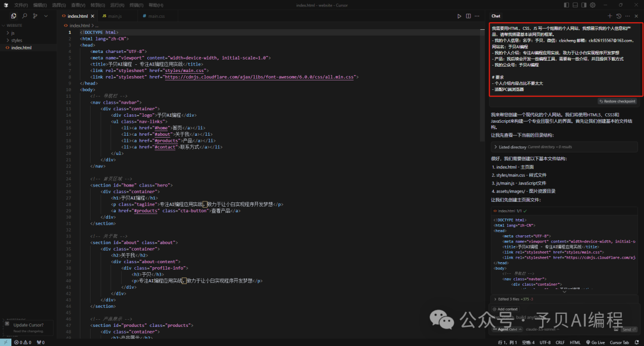
Task: Click the Run play icon in editor toolbar
Action: pyautogui.click(x=459, y=16)
